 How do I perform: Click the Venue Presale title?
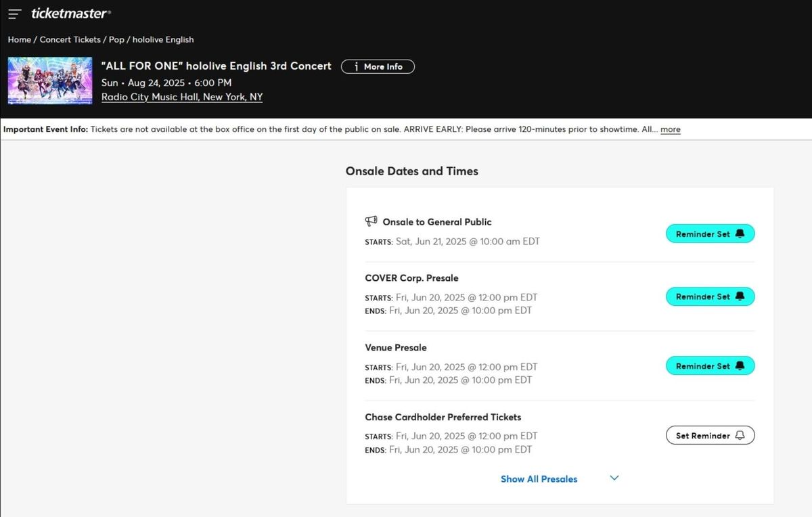(396, 348)
